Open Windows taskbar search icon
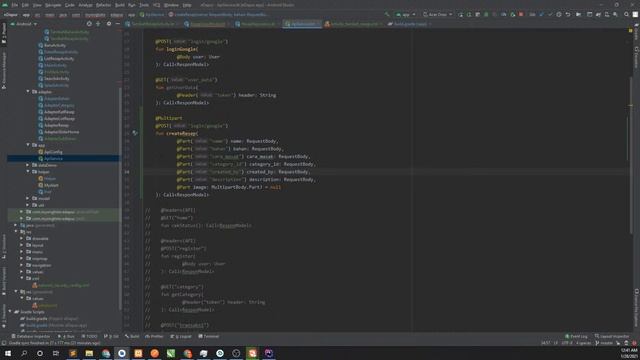Image resolution: width=640 pixels, height=360 pixels. (24, 353)
